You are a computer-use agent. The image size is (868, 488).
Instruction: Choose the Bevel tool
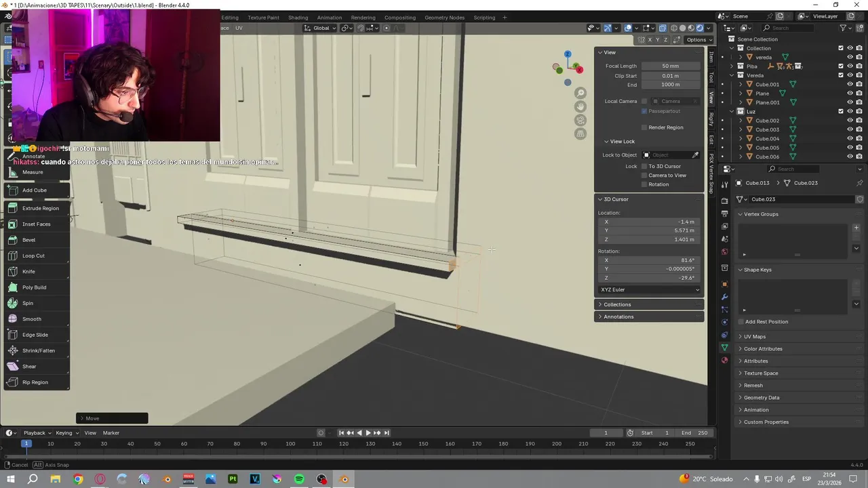point(37,240)
